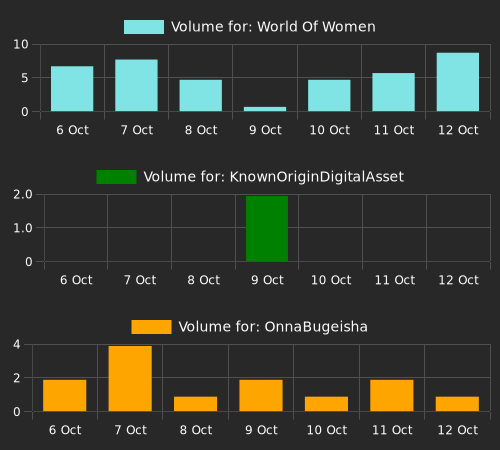Click the 'Volume for: World Of Women' legend label

coord(273,27)
